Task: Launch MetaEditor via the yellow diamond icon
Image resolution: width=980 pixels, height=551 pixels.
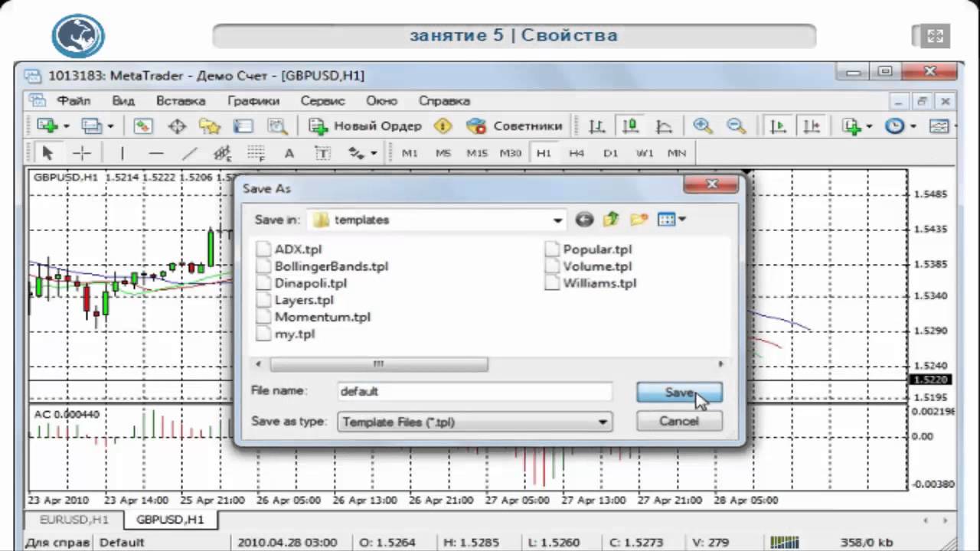Action: (443, 126)
